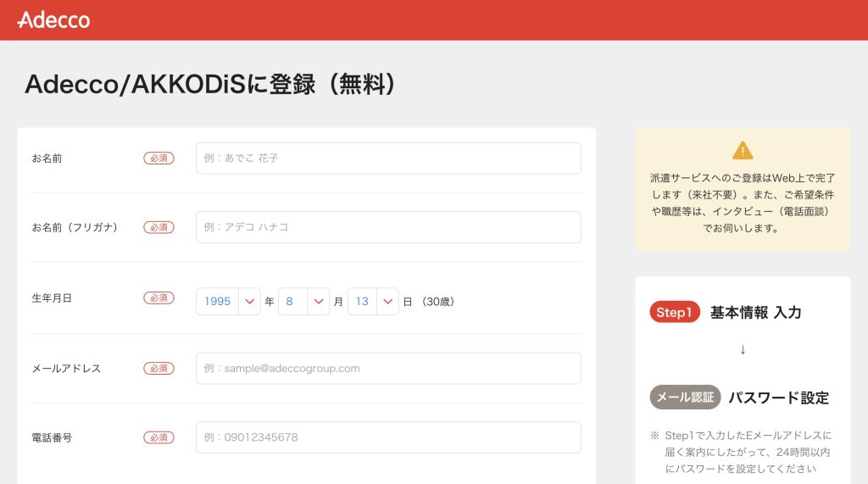Click the （30歳） age text
This screenshot has height=484, width=868.
[438, 302]
